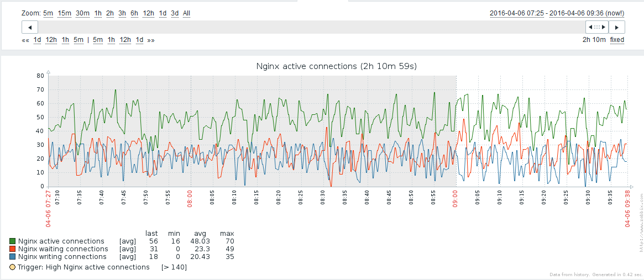The height and width of the screenshot is (280, 644).
Task: Set Zoom to 1d
Action: [163, 13]
